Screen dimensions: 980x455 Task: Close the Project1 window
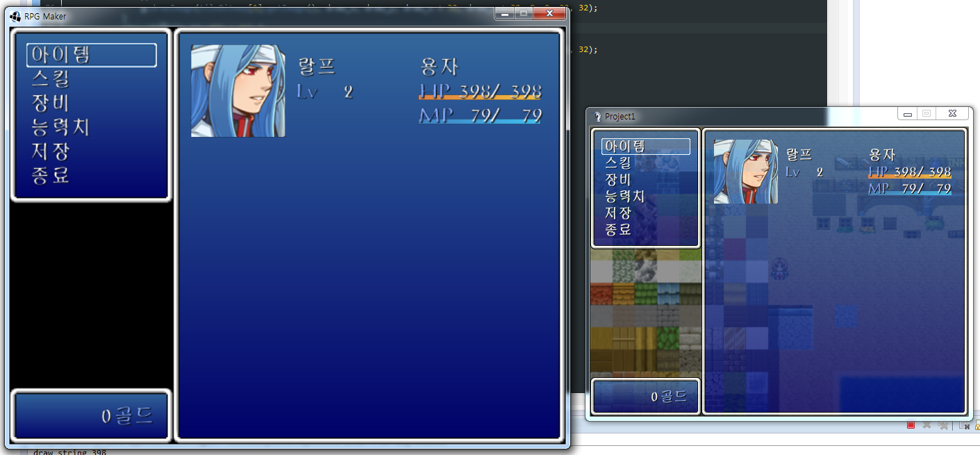(x=953, y=113)
